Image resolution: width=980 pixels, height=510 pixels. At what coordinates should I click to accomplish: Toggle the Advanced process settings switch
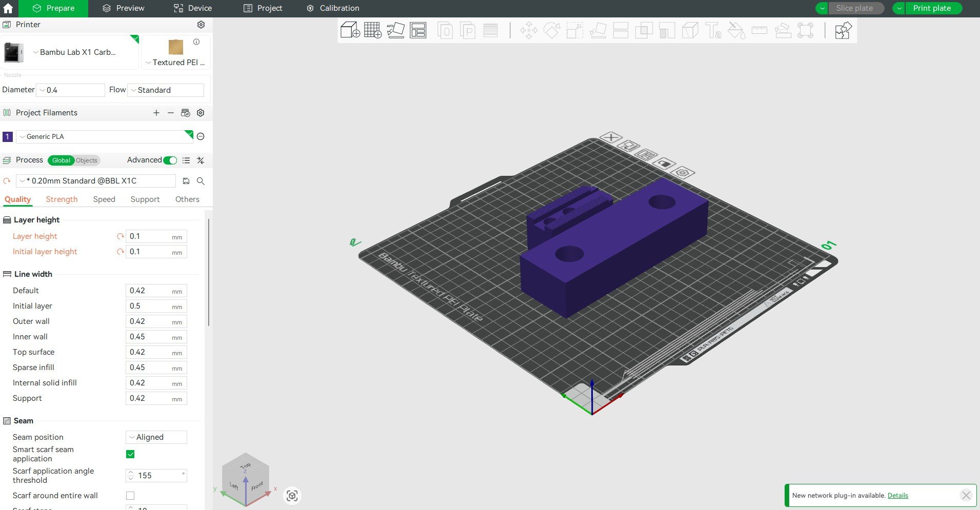pyautogui.click(x=169, y=160)
